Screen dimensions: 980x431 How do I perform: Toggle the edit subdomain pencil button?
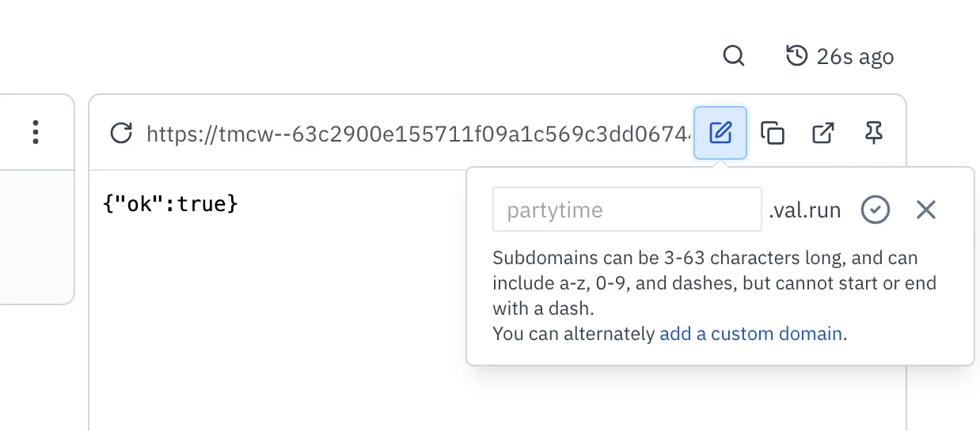(720, 133)
